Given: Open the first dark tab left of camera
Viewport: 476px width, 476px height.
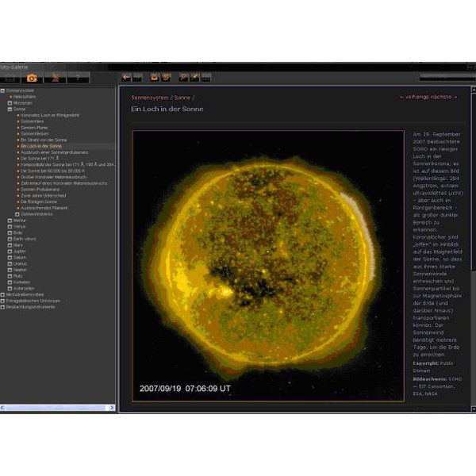Looking at the screenshot, I should (x=10, y=78).
